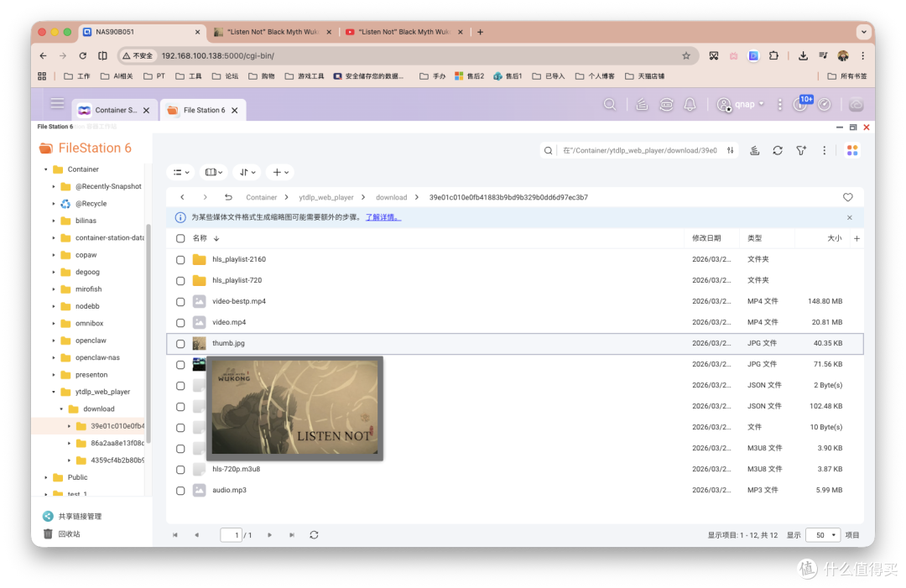Viewport: 906px width, 588px height.
Task: Open the colorful apps grid icon
Action: [x=852, y=150]
